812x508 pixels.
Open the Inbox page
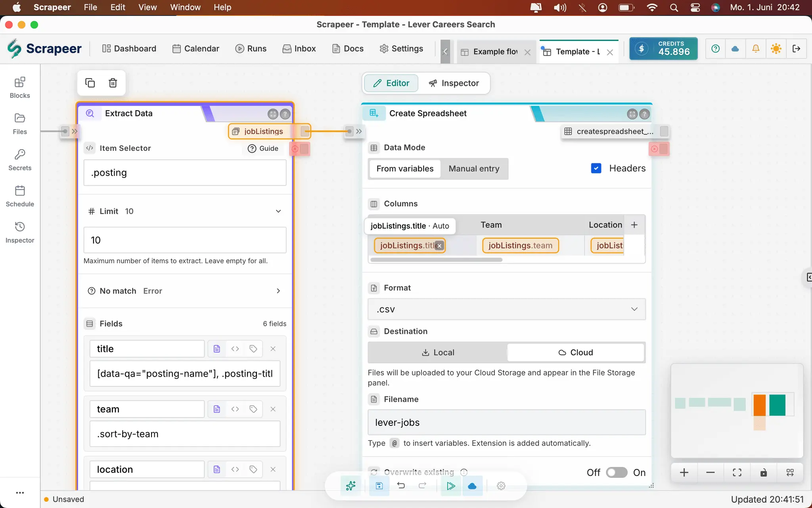299,48
